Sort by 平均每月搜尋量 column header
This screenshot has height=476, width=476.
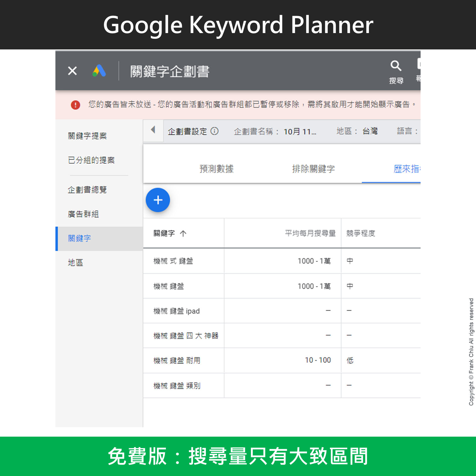coord(310,233)
